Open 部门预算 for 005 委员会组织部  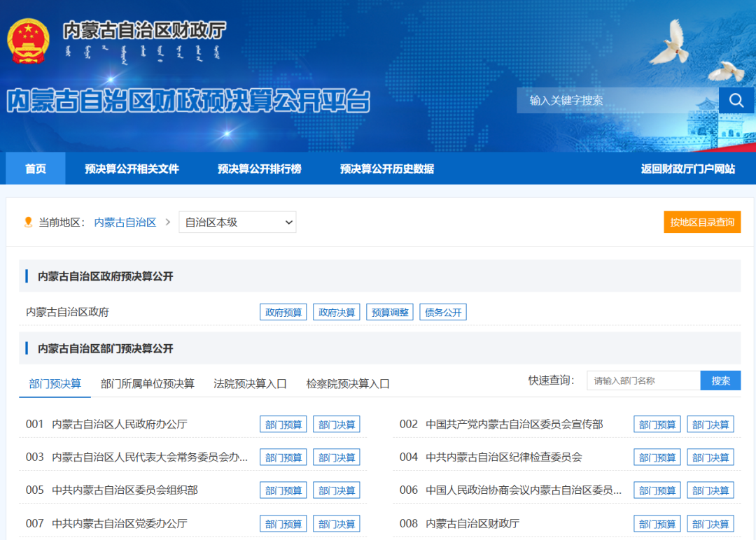pyautogui.click(x=283, y=490)
